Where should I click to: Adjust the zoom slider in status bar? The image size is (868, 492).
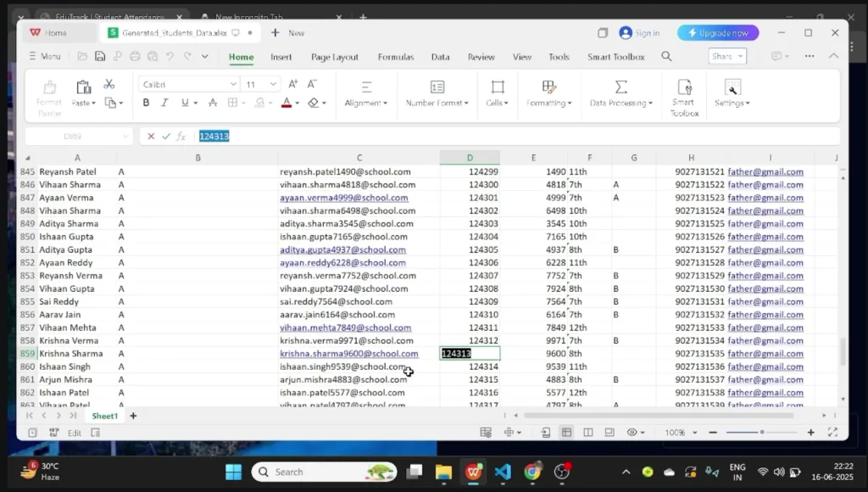point(762,432)
